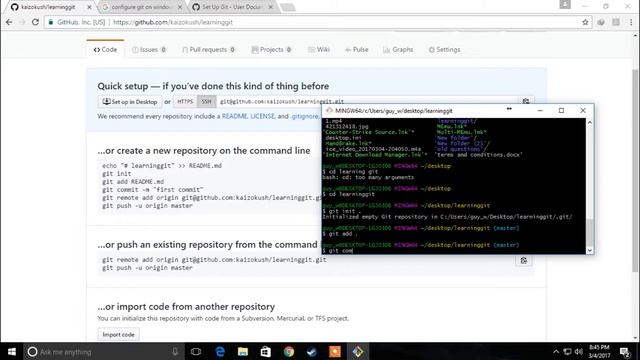Open the LICENSE link
The width and height of the screenshot is (640, 360).
click(x=262, y=116)
